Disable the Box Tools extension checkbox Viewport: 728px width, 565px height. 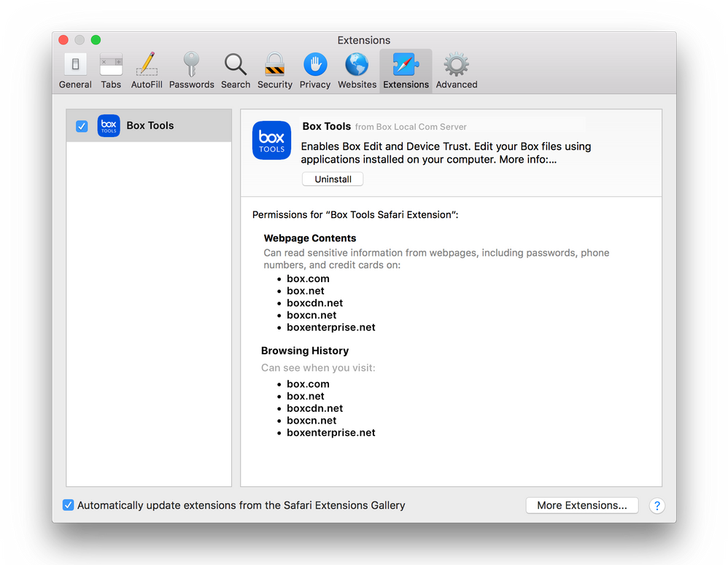pos(81,125)
